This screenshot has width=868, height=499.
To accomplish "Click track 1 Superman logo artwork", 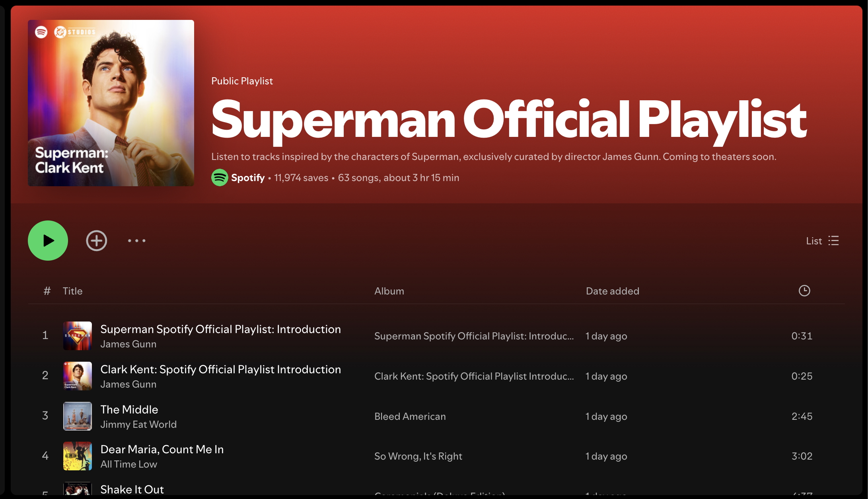I will pos(78,336).
